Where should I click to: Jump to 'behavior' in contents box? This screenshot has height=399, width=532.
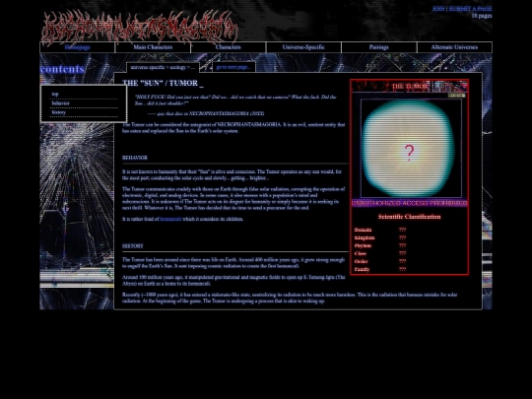click(x=60, y=103)
